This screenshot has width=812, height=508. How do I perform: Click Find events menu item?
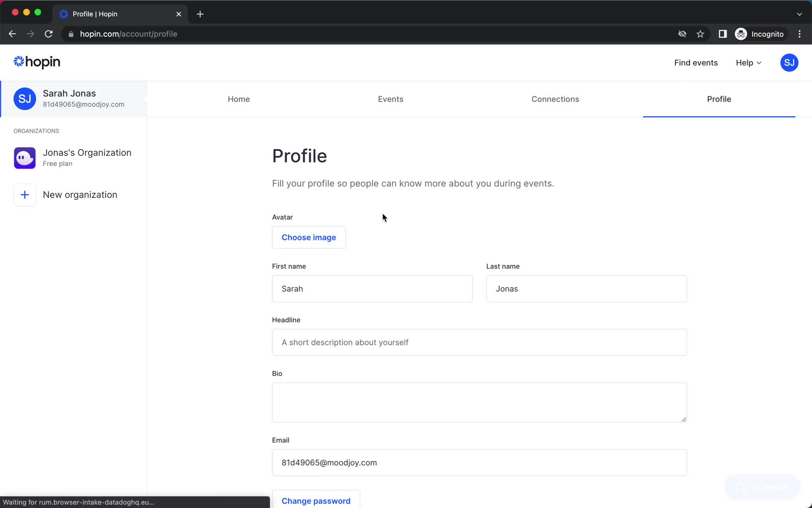pyautogui.click(x=696, y=63)
